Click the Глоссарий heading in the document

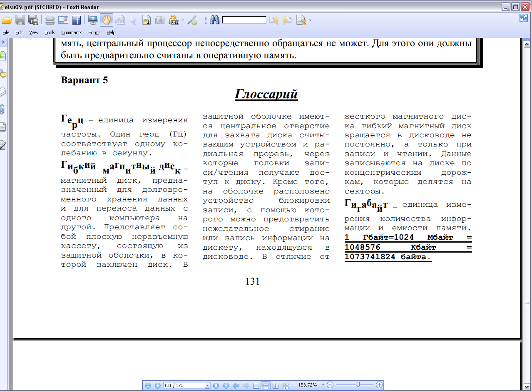point(266,94)
